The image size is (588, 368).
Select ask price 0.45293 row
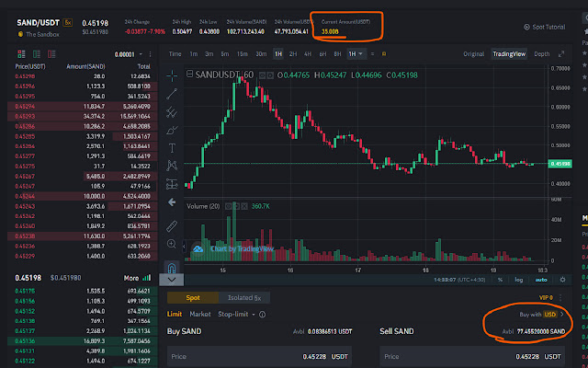click(83, 117)
